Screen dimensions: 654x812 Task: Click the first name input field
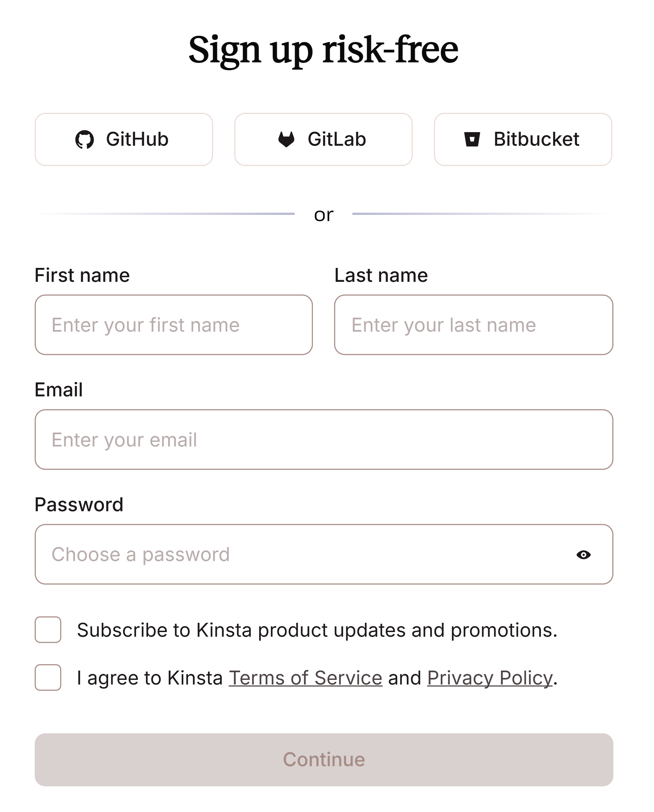click(x=173, y=325)
